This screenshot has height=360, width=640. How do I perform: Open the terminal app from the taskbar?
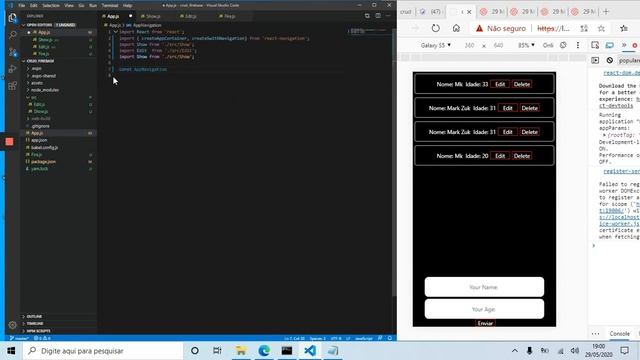click(287, 351)
